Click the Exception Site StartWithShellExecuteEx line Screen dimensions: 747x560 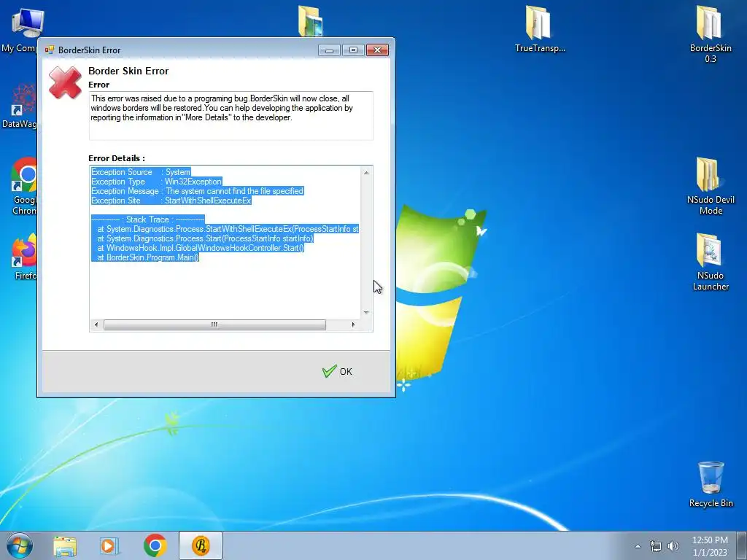tap(171, 201)
